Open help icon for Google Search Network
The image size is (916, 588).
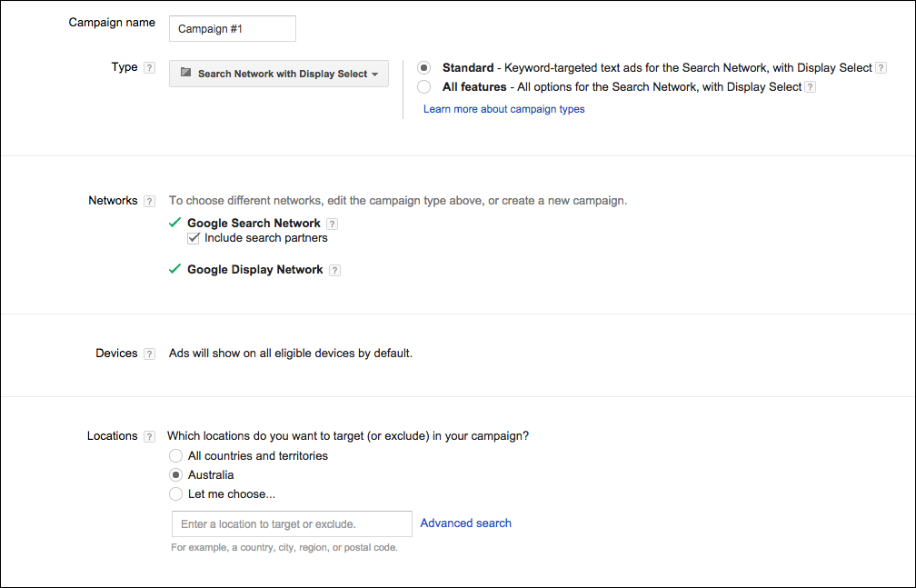tap(332, 224)
